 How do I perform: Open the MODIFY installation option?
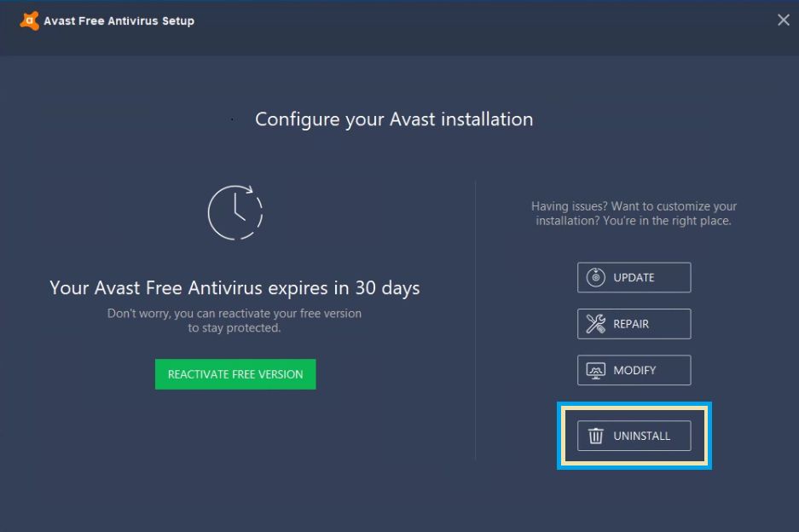coord(634,370)
